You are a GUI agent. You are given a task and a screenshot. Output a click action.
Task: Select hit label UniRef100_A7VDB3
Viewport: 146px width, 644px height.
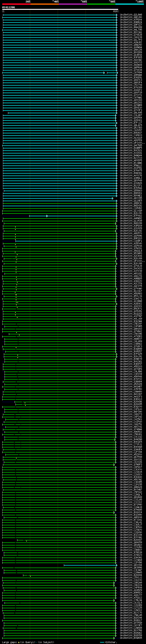point(131,337)
